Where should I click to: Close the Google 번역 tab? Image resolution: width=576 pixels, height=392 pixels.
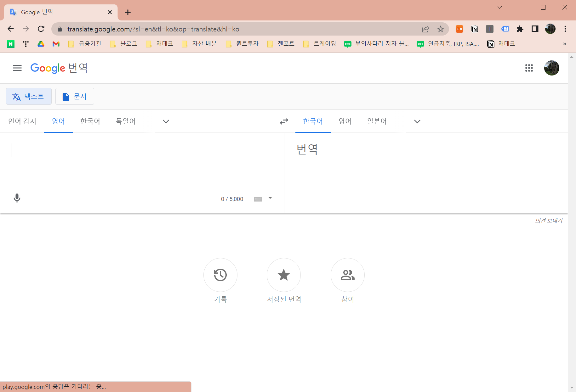pos(110,12)
